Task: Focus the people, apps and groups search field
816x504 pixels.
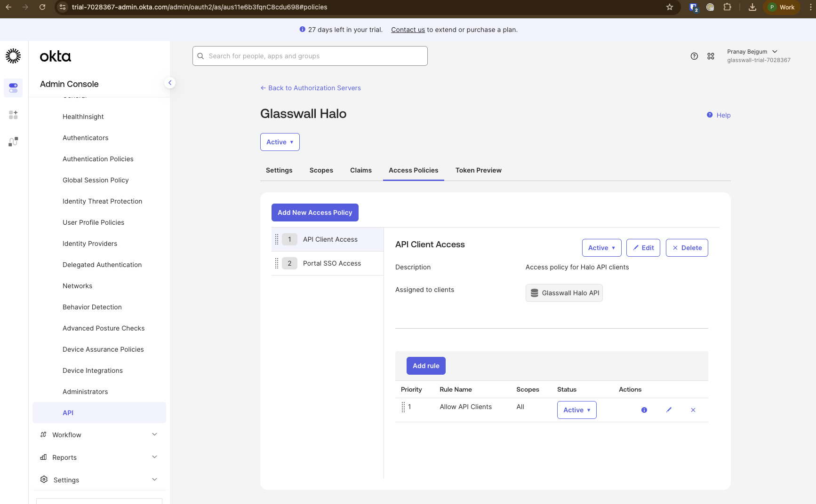Action: [310, 56]
